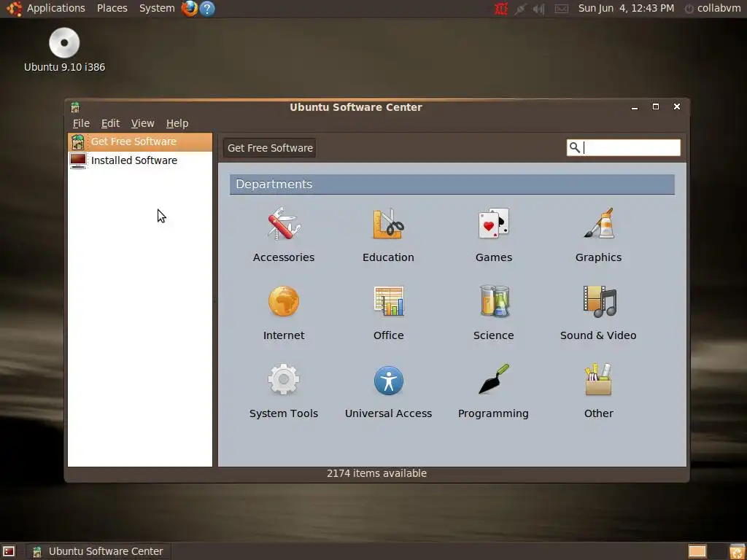Image resolution: width=747 pixels, height=560 pixels.
Task: Click the mail envelope indicator icon
Action: click(x=562, y=9)
